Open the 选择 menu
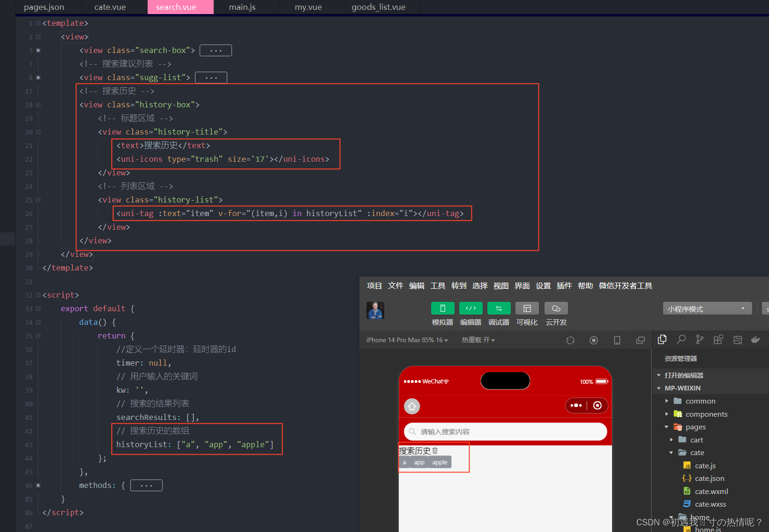Viewport: 769px width, 532px height. [x=480, y=285]
